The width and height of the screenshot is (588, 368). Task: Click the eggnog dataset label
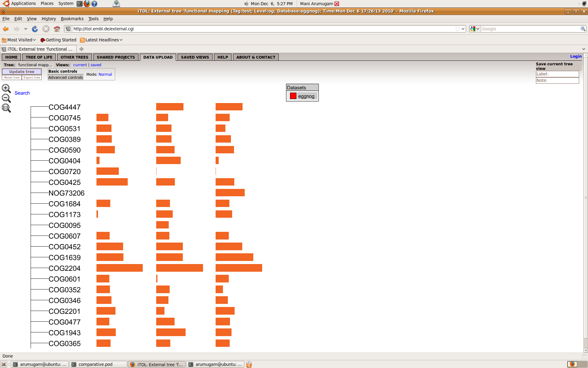[x=306, y=96]
